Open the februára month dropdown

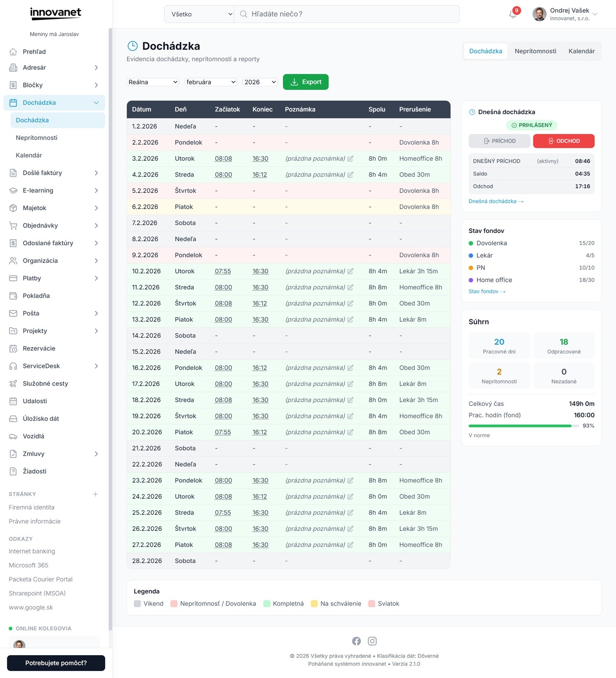(211, 82)
